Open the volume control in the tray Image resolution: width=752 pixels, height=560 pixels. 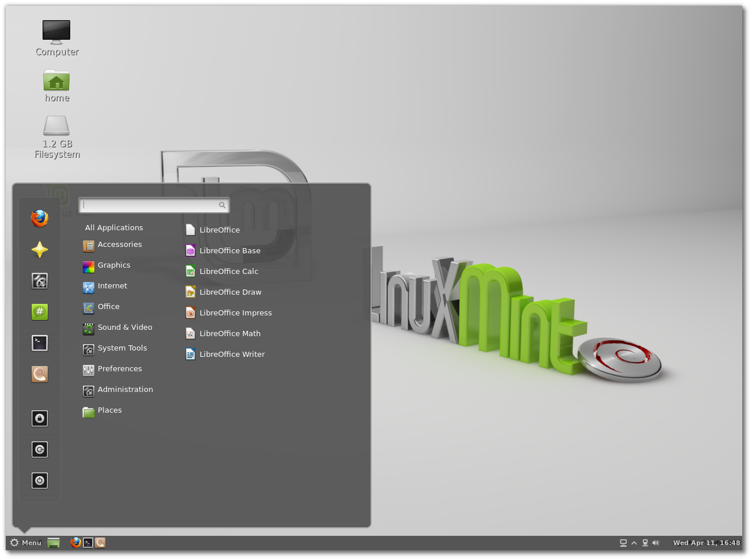(x=656, y=542)
